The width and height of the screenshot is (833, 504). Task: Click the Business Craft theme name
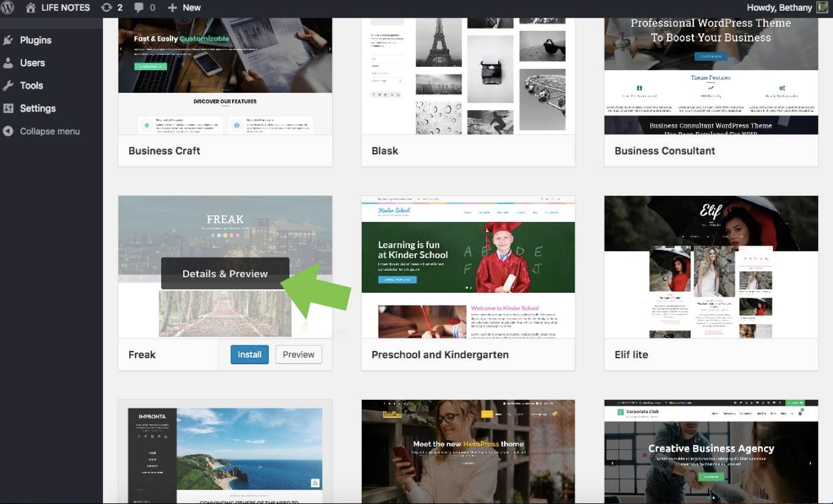(164, 151)
